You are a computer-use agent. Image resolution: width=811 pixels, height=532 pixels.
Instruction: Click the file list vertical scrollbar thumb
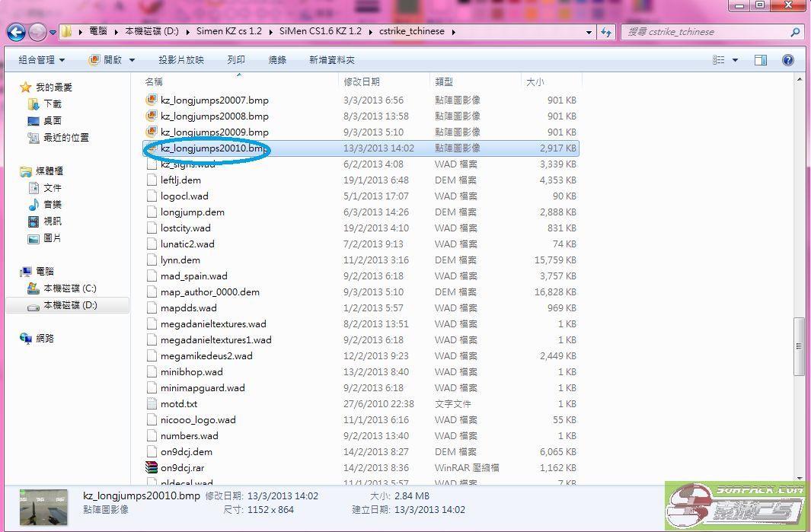pyautogui.click(x=798, y=346)
